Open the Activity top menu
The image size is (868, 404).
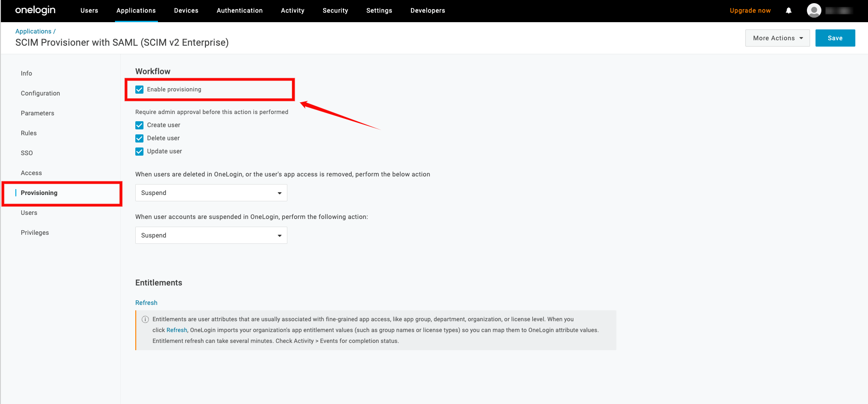pyautogui.click(x=293, y=10)
